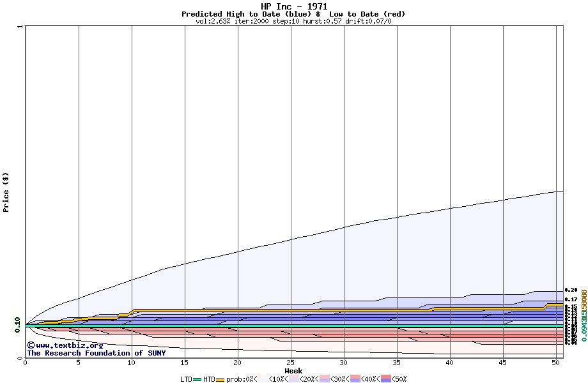Click the x-axis tick label 30
588x383 pixels.
click(343, 363)
